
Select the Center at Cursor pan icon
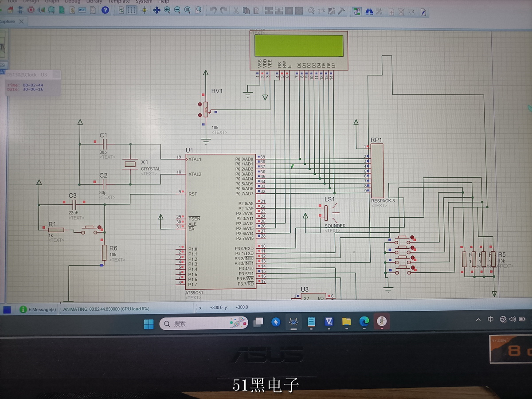pos(156,10)
